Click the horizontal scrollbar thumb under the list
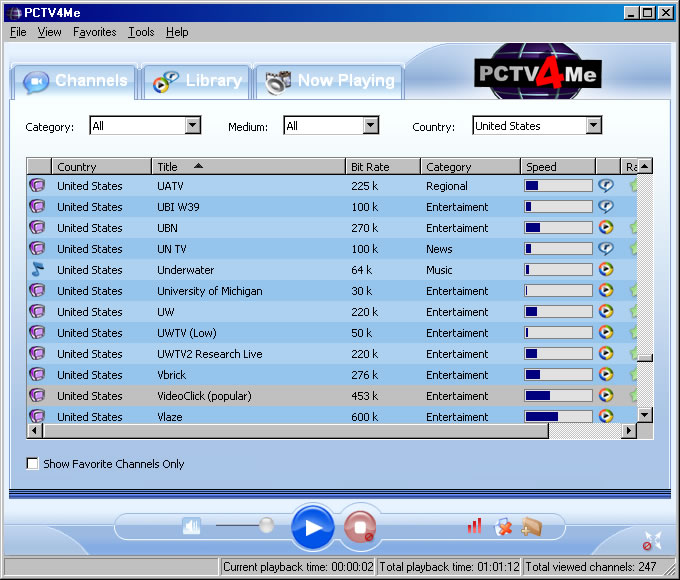Screen dimensions: 680x580 [295, 431]
